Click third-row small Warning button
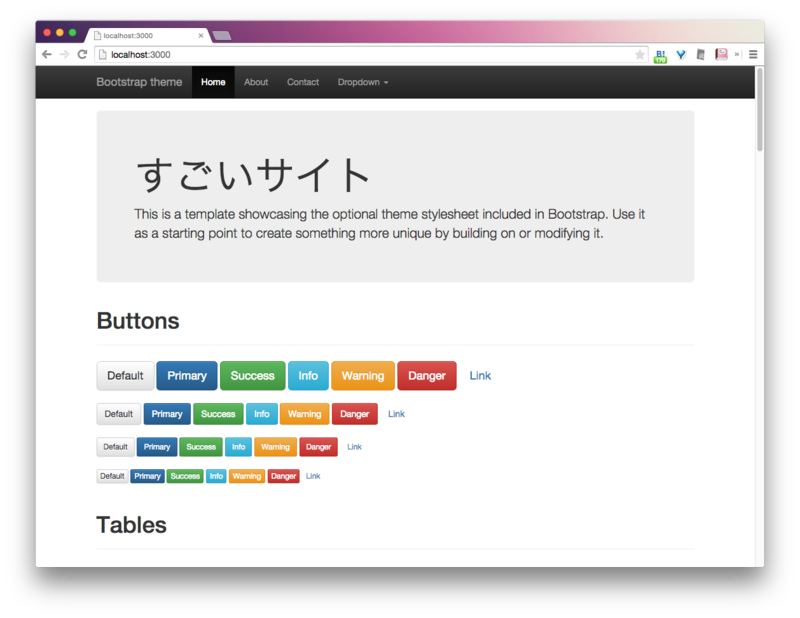The height and width of the screenshot is (618, 800). [x=276, y=447]
